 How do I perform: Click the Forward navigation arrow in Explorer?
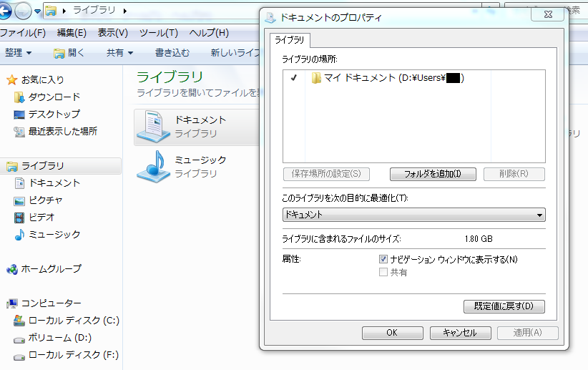coord(22,11)
